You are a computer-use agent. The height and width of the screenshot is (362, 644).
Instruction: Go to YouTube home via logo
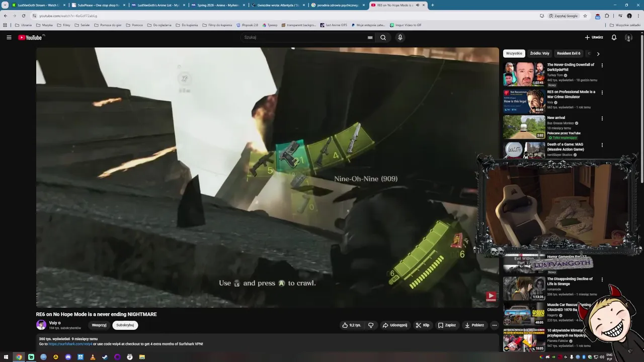pos(30,37)
